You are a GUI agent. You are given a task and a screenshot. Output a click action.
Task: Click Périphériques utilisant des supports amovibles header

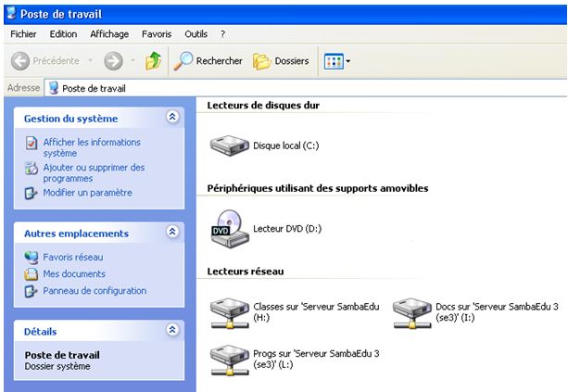click(318, 188)
